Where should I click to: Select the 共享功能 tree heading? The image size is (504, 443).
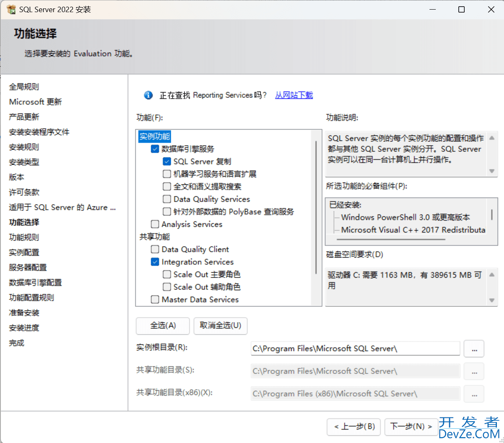(154, 237)
